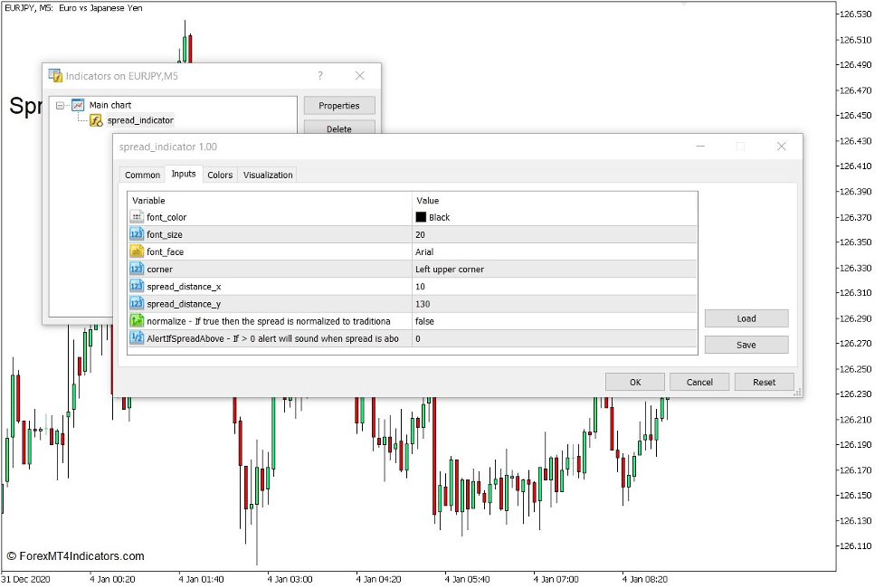Click the AlertIfSpreadAbove fraction icon

tap(137, 337)
